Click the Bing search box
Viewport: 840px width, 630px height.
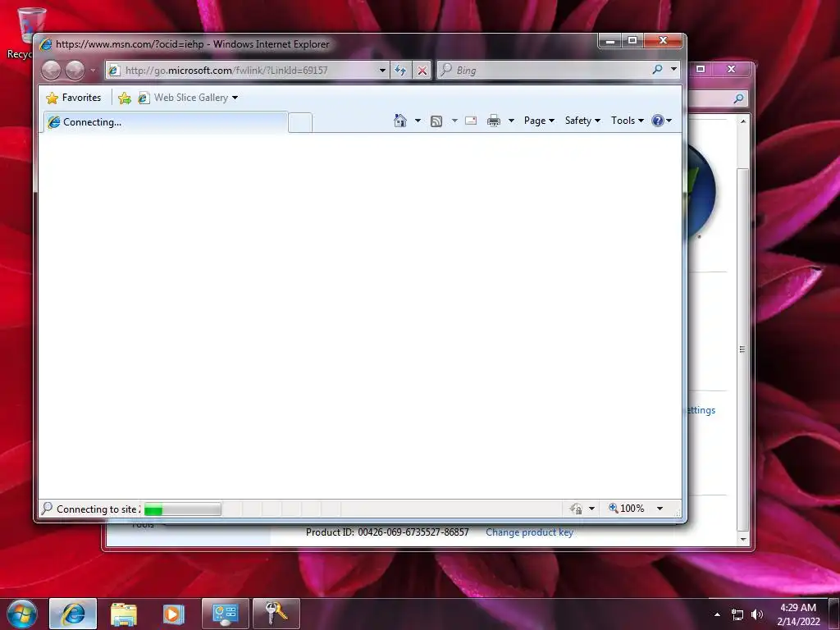coord(544,71)
